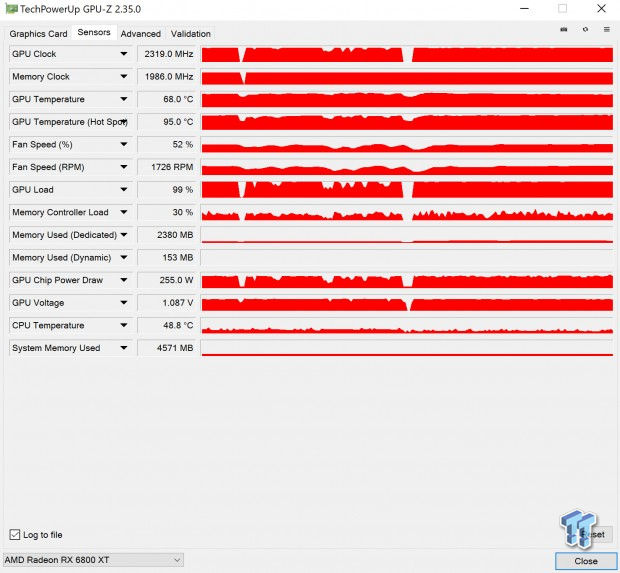Click the 2380 MB dedicated memory value
The width and height of the screenshot is (620, 573).
[x=167, y=235]
